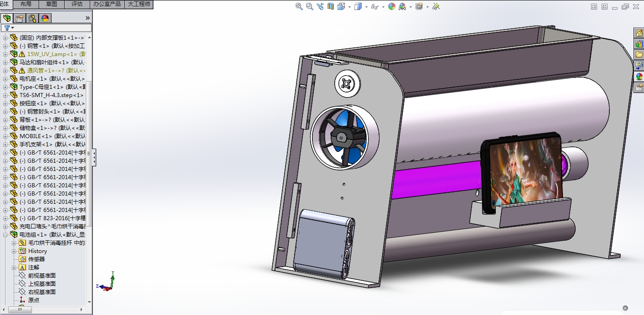Open the PropertyManager tab icon
This screenshot has height=315, width=644.
point(20,18)
